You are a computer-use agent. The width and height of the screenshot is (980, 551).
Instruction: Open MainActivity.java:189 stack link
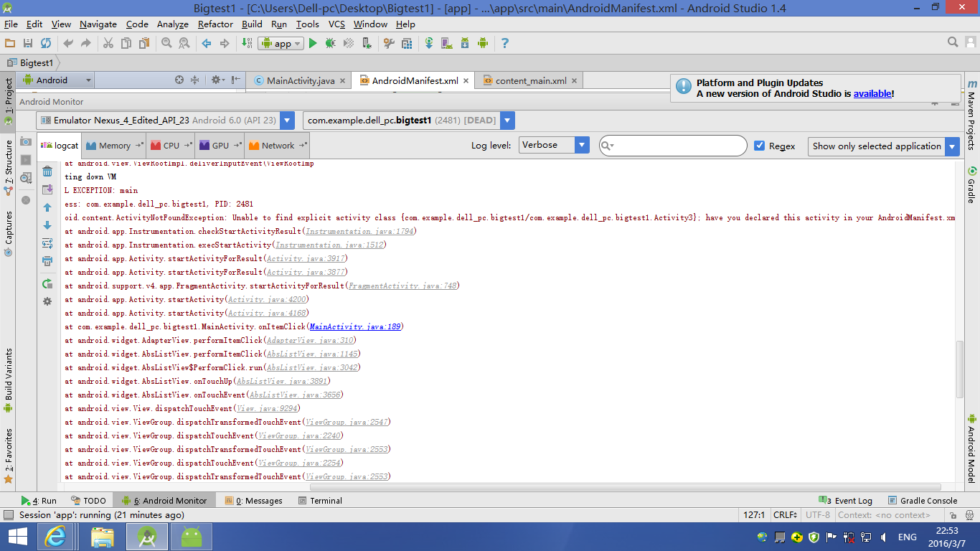(x=355, y=326)
